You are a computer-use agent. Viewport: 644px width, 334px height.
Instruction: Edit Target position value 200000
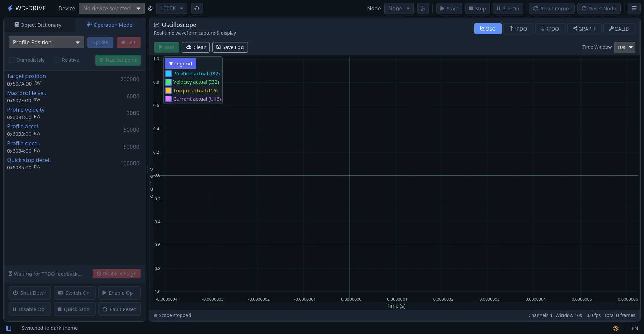click(130, 79)
